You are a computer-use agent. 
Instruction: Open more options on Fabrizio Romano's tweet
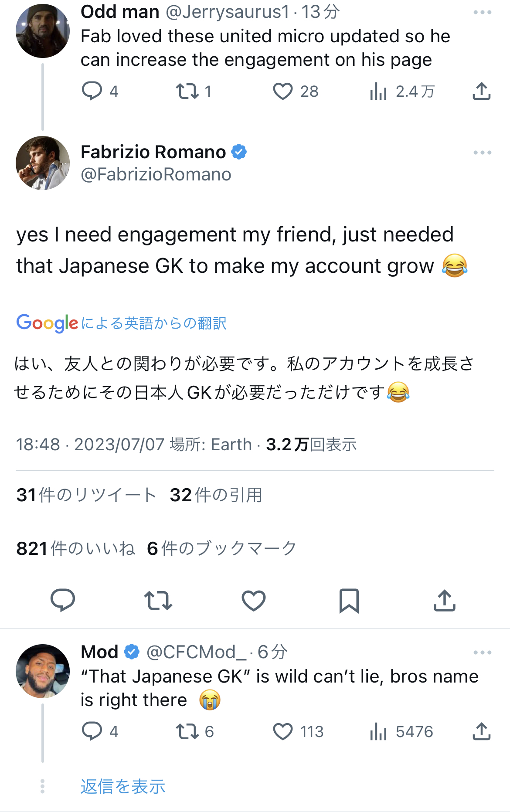click(483, 153)
